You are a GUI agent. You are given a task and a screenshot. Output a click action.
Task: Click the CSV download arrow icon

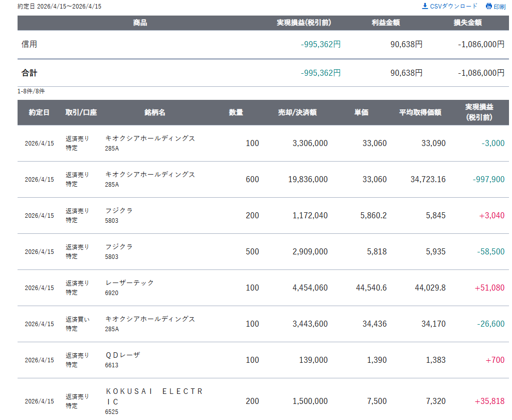pos(425,6)
